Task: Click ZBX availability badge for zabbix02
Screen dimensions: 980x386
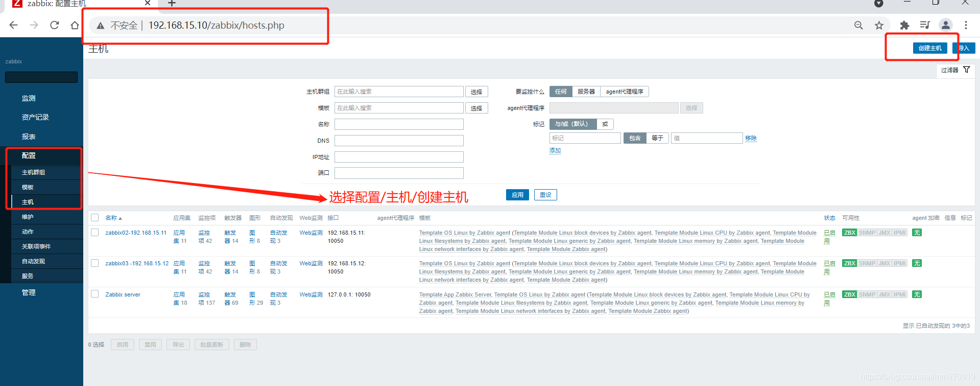Action: (850, 233)
